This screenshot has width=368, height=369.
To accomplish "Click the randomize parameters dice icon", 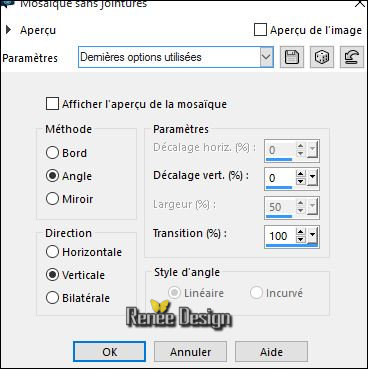I will pos(322,57).
